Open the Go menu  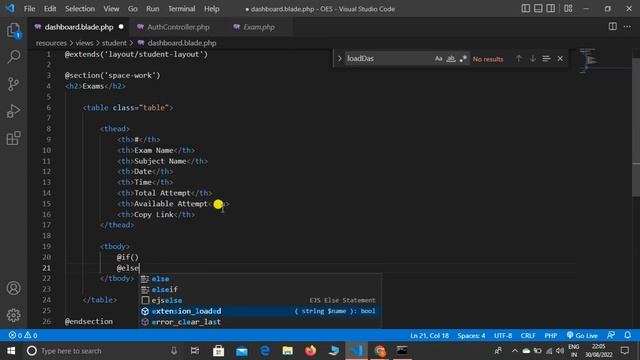[133, 9]
